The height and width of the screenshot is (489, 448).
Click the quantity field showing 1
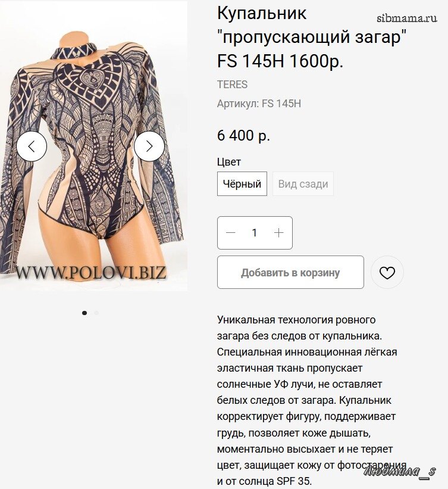click(x=255, y=233)
